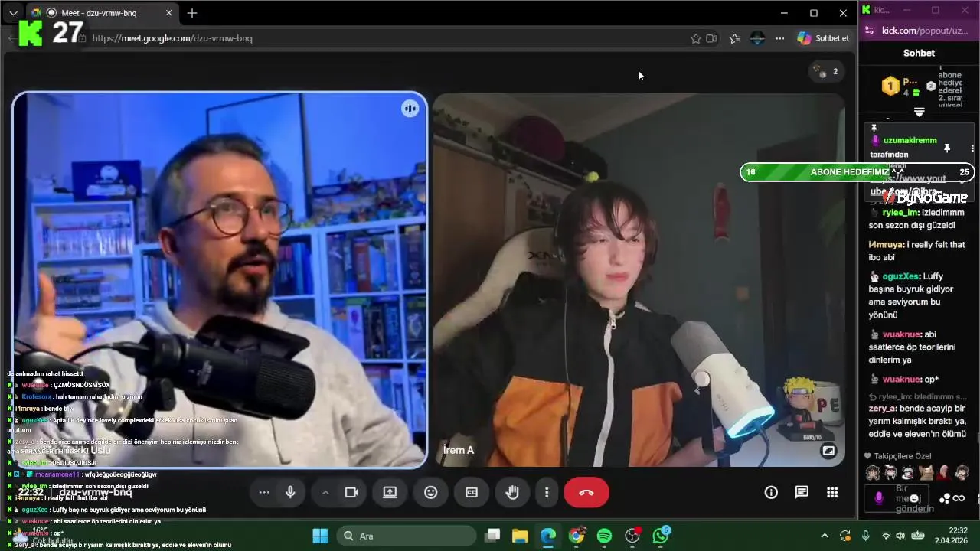This screenshot has height=551, width=980.
Task: Open the Edge profile avatar
Action: click(758, 38)
